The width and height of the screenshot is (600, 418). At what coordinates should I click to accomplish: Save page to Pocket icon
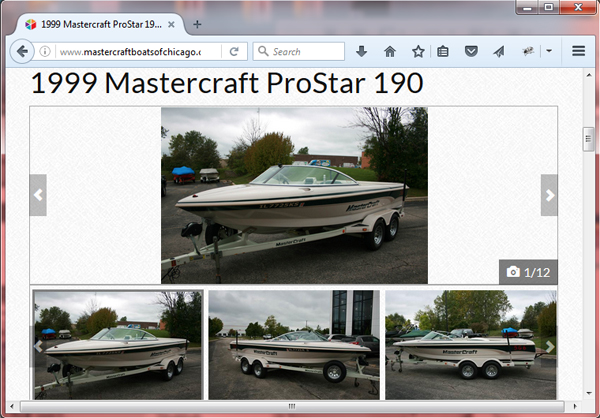point(471,51)
